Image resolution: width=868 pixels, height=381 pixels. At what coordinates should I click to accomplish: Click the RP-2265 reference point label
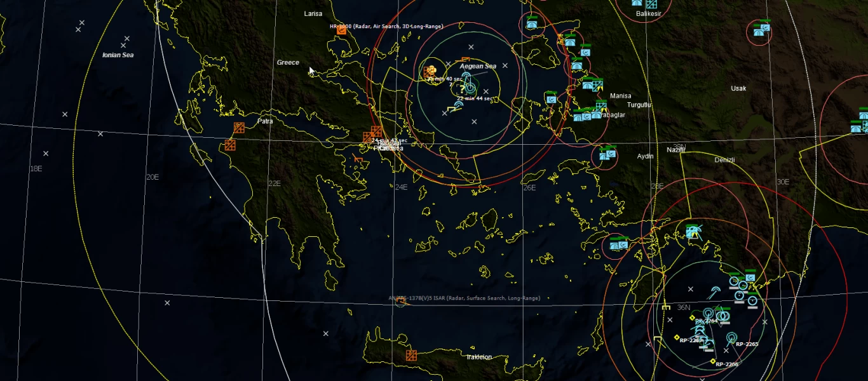[747, 344]
